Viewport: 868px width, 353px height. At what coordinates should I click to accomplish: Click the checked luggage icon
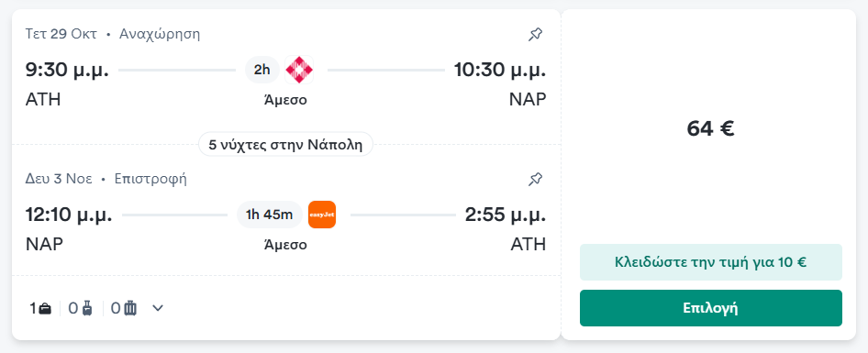(130, 308)
